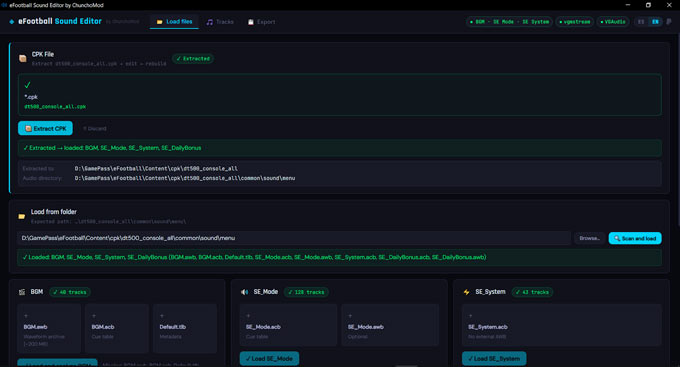
Task: Open the Export tab
Action: coord(262,22)
